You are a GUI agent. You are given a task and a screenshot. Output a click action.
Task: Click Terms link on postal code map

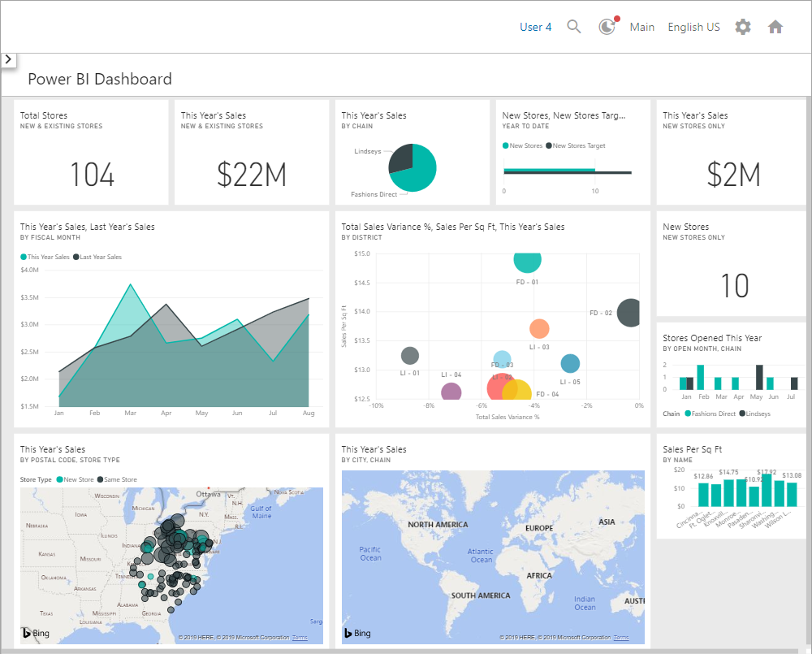tap(300, 638)
